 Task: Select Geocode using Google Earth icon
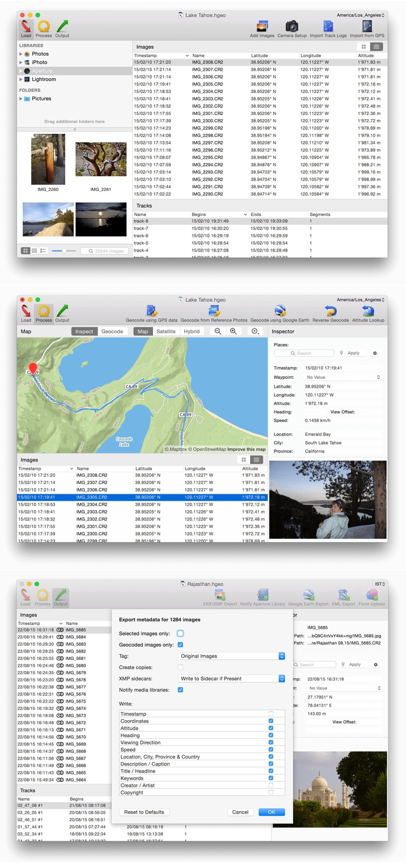tap(279, 311)
